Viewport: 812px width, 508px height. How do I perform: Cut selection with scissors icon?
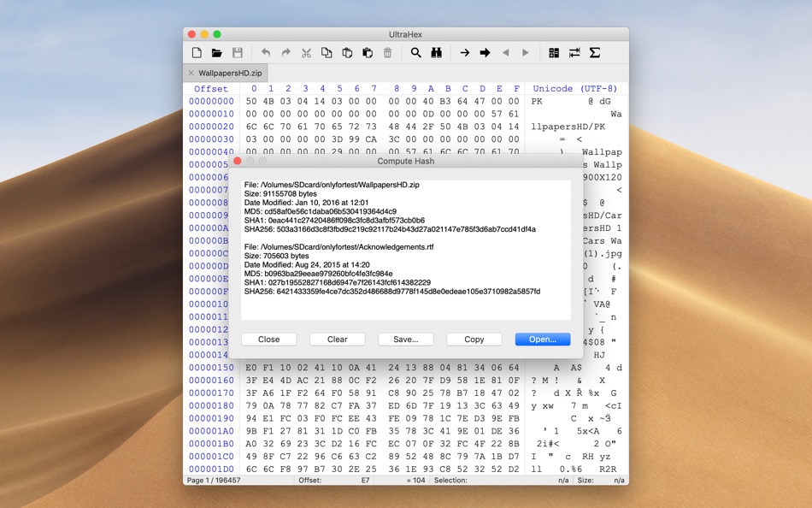coord(306,53)
